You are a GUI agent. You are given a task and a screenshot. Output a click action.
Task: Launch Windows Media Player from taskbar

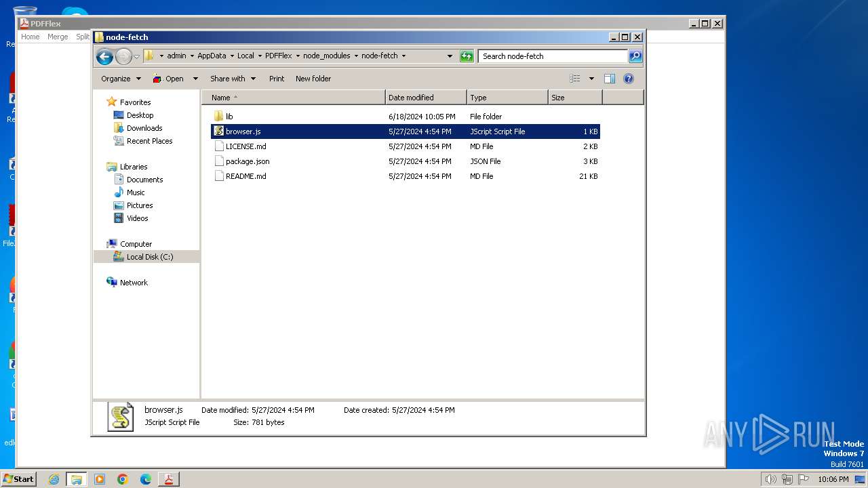click(x=100, y=479)
